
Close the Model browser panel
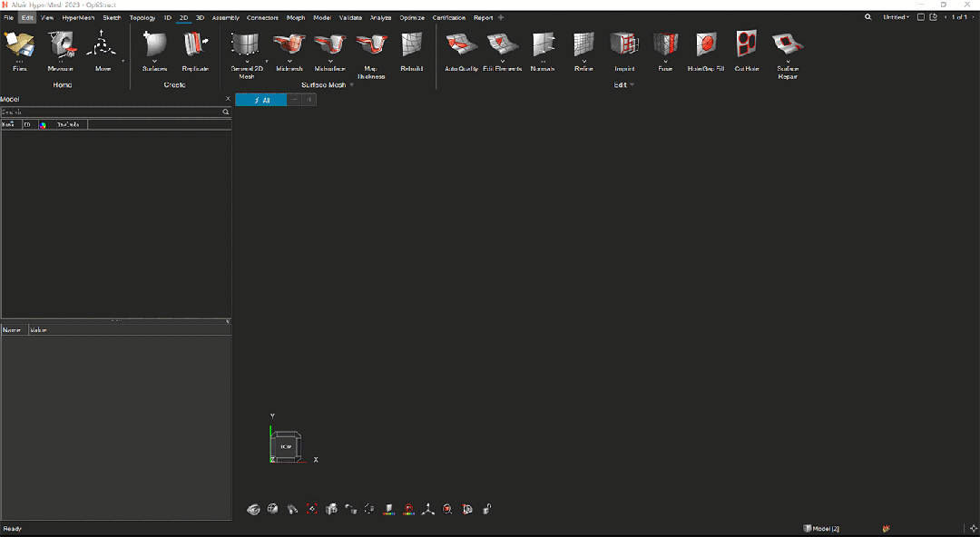pyautogui.click(x=228, y=99)
